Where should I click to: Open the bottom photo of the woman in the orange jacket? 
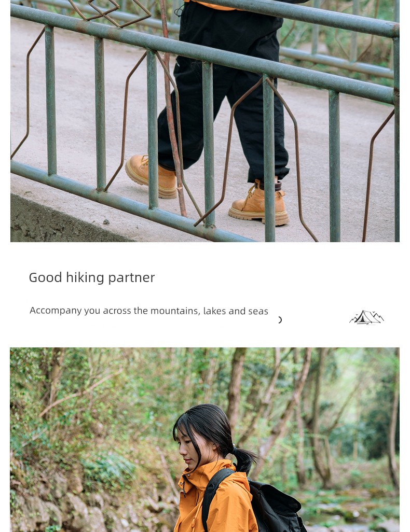(x=205, y=440)
